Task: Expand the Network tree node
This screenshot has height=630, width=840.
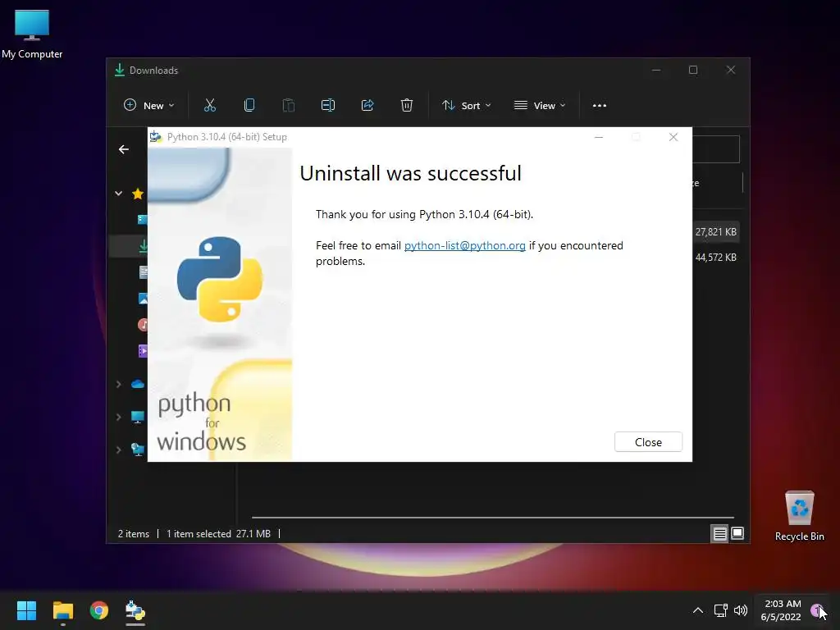Action: (118, 450)
